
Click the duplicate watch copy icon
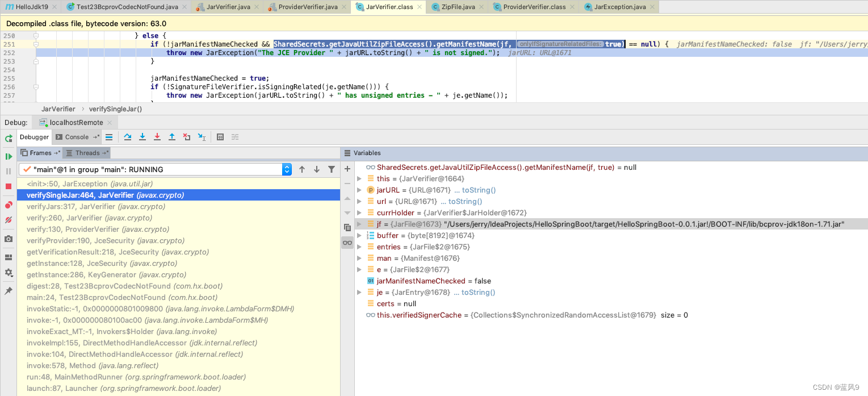pyautogui.click(x=347, y=227)
